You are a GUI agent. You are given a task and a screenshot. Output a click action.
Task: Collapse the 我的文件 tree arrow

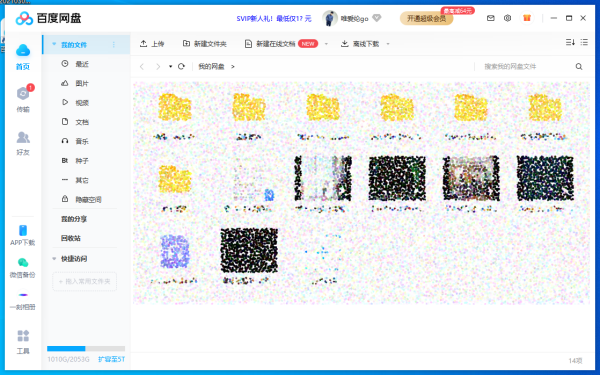pyautogui.click(x=54, y=44)
